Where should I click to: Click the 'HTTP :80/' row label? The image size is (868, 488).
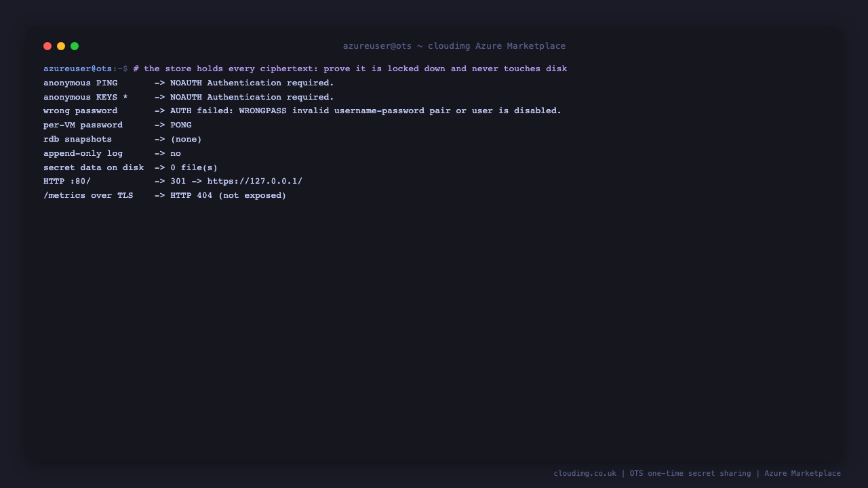67,181
